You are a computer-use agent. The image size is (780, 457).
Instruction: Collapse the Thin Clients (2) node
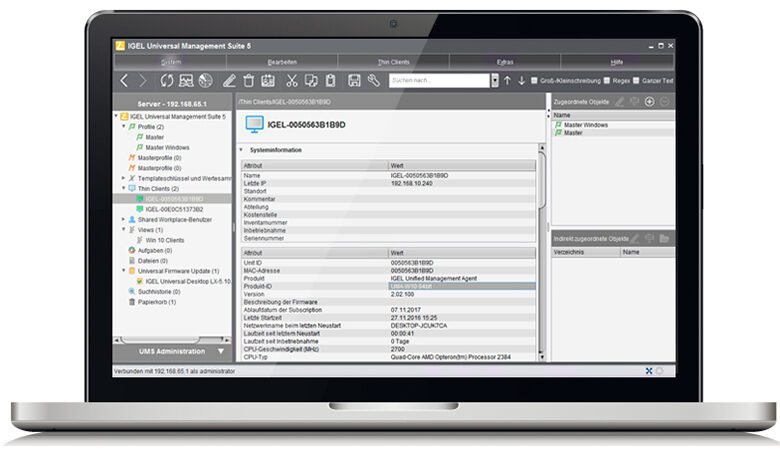coord(124,188)
